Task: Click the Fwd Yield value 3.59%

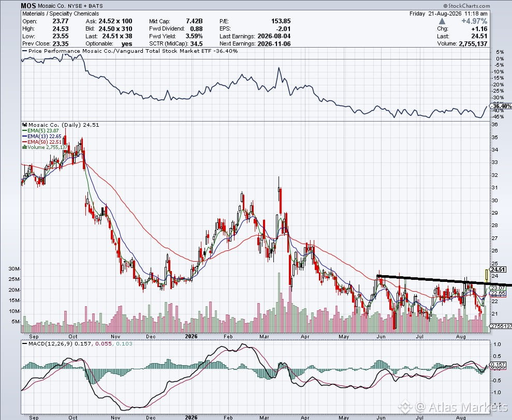Action: pyautogui.click(x=194, y=36)
